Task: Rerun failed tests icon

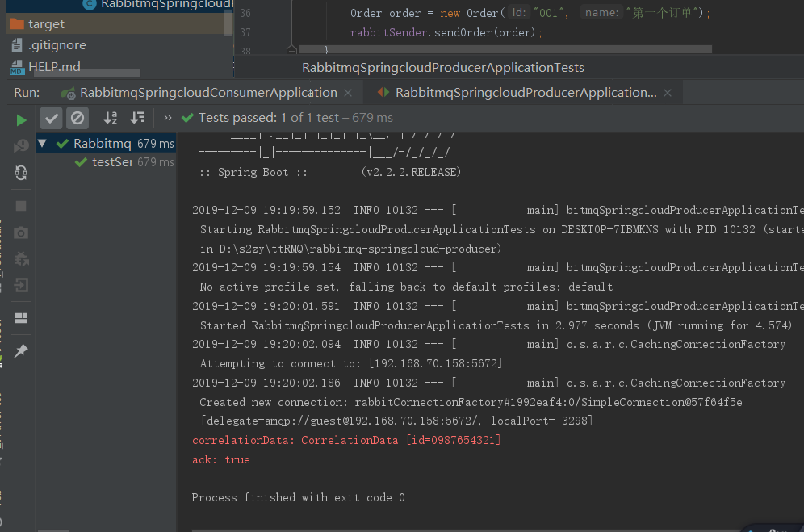Action: point(21,146)
